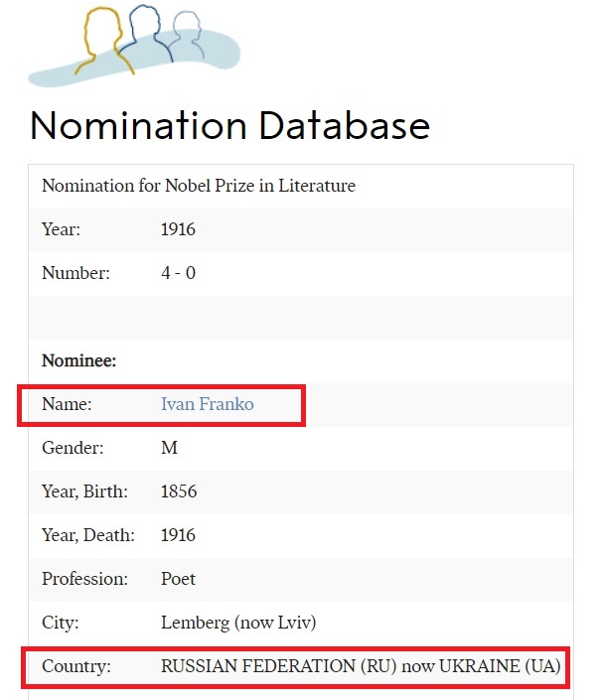Click the Gender value M
Image resolution: width=603 pixels, height=700 pixels.
click(169, 448)
